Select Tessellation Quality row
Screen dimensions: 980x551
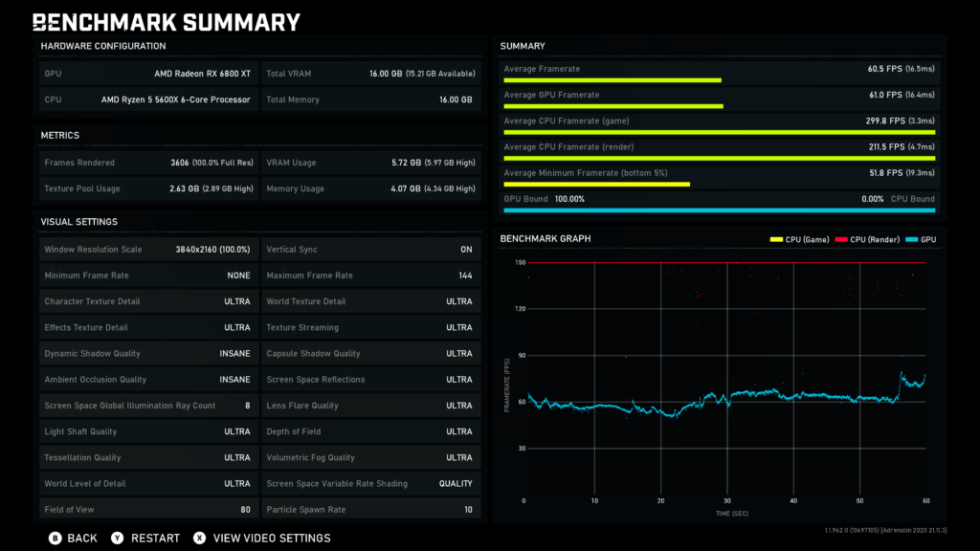coord(148,457)
